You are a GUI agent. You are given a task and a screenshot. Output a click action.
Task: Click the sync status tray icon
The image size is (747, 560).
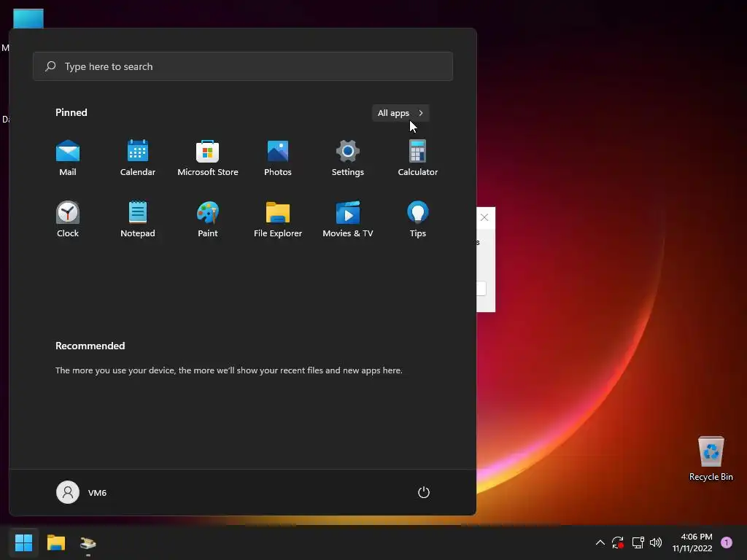(618, 542)
